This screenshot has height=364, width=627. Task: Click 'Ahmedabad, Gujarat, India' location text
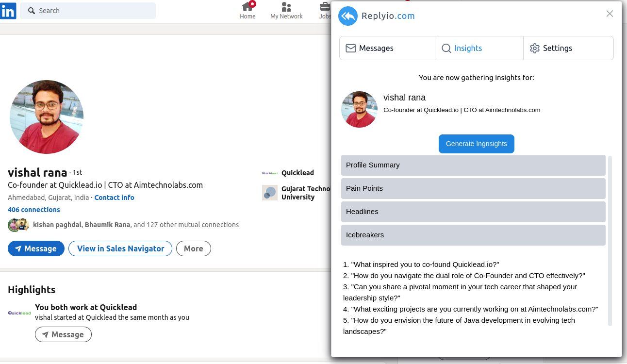point(49,198)
